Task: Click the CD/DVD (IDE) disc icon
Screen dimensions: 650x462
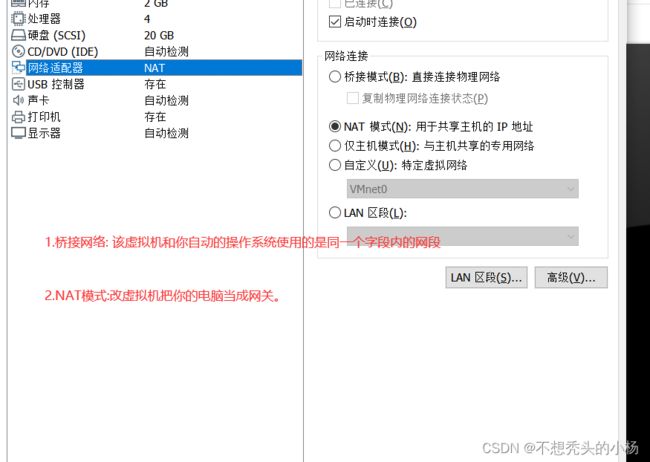Action: [x=18, y=51]
